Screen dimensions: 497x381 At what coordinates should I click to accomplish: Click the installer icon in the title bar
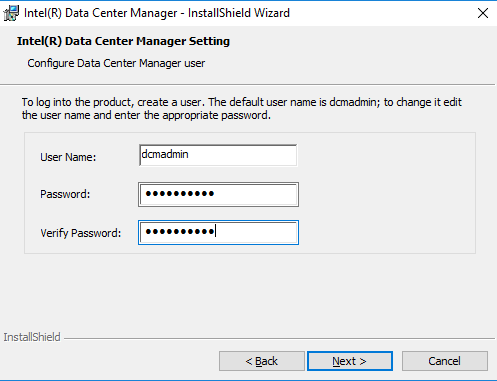pos(11,13)
